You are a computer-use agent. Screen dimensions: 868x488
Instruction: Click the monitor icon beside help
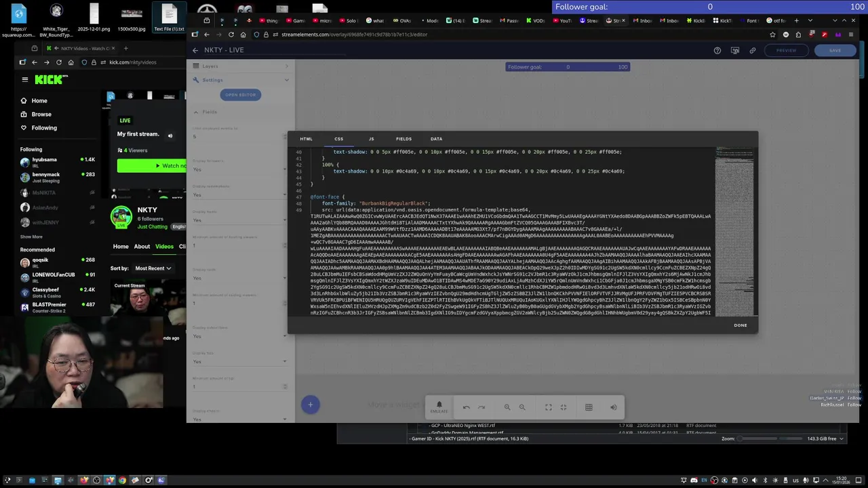tap(735, 50)
